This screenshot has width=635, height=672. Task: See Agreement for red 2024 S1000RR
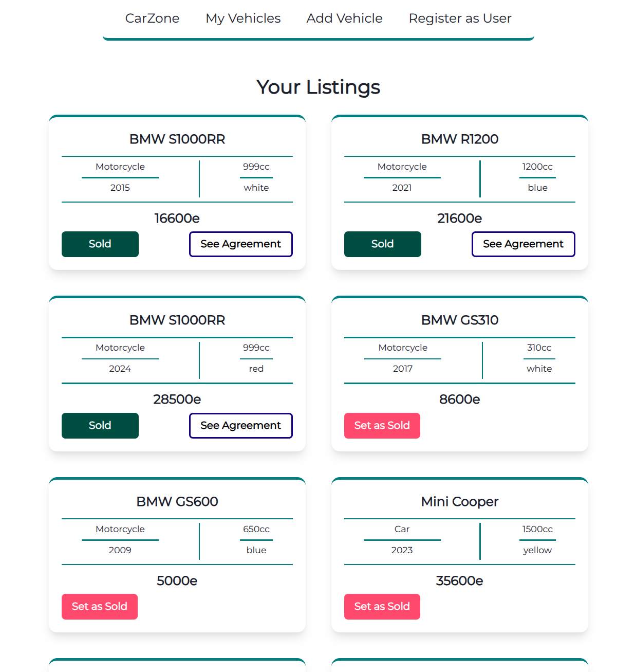[240, 426]
